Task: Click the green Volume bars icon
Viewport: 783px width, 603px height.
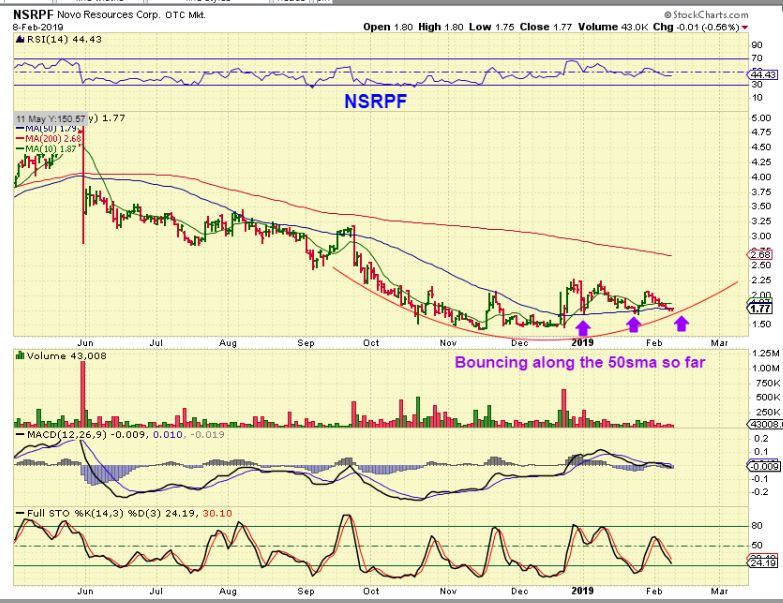Action: 20,355
